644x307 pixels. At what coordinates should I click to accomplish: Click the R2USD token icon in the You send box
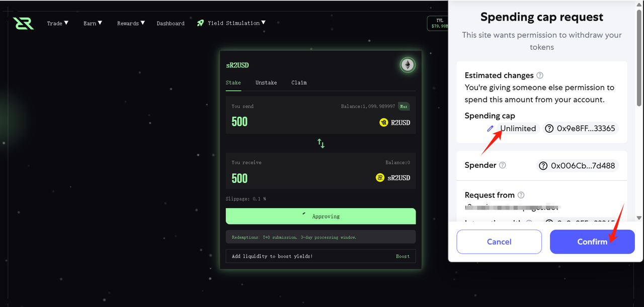(384, 122)
